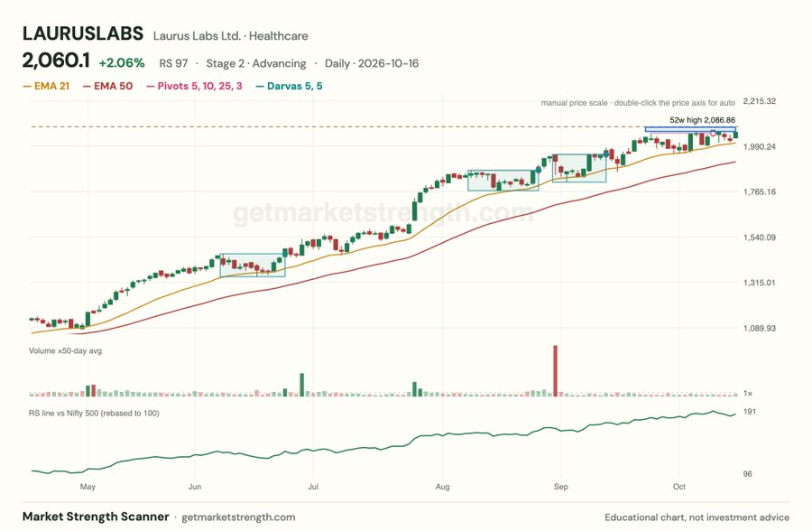This screenshot has width=812, height=531.
Task: Click the 1,315.01 price axis label
Action: point(759,283)
